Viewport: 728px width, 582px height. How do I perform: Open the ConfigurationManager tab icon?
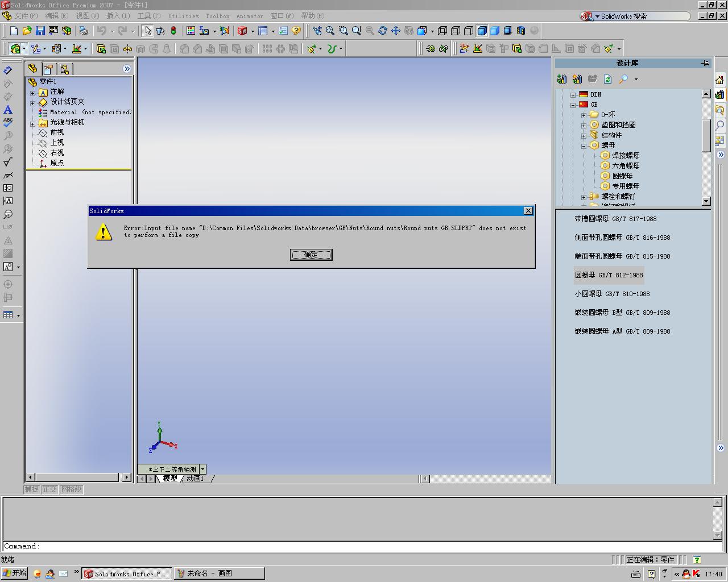click(64, 69)
